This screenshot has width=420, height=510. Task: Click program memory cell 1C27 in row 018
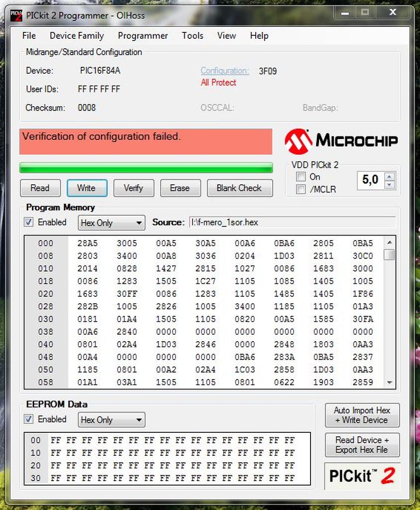206,281
